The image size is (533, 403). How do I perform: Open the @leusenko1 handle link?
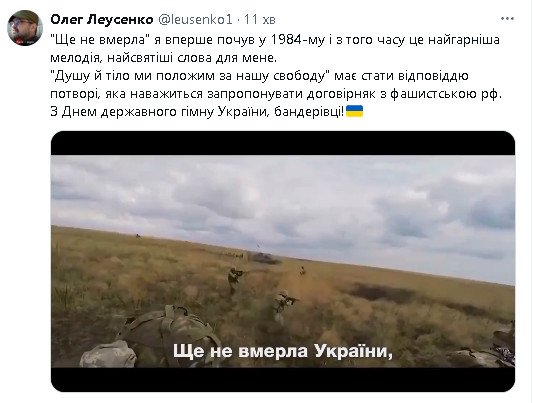195,20
